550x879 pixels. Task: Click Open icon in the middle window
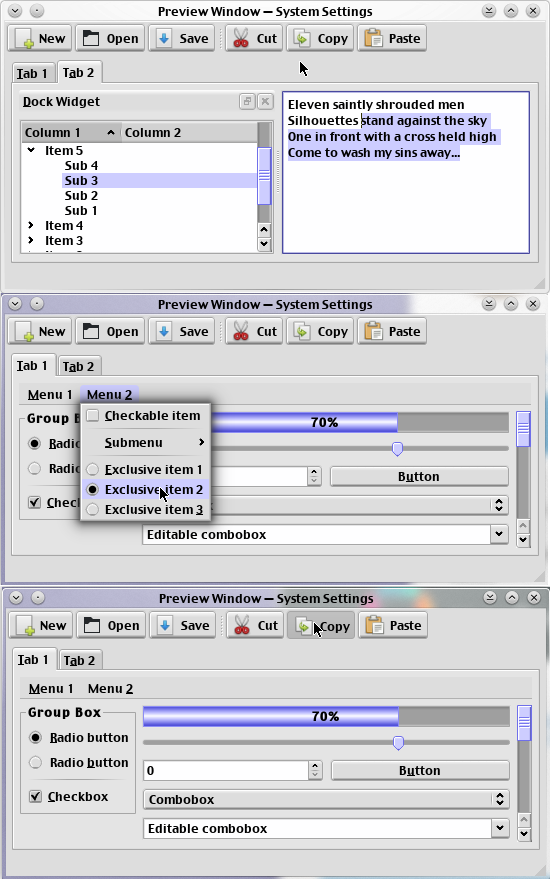point(90,331)
